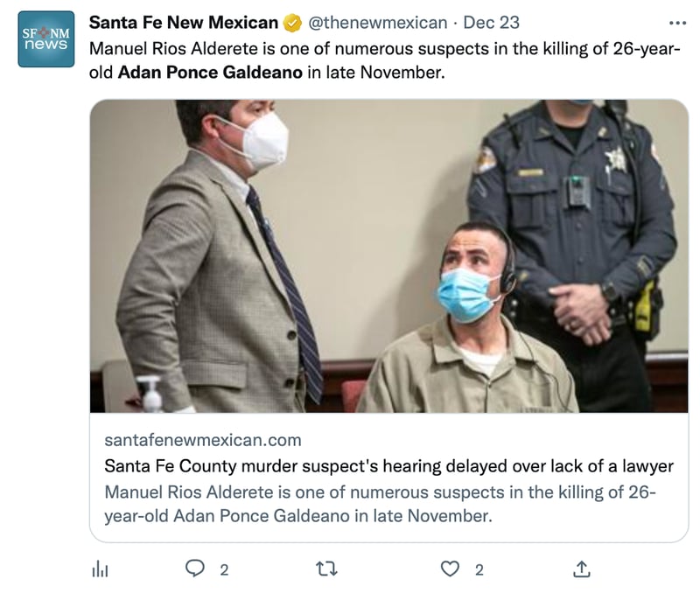
Task: Click "in late November." ending the tweet body
Action: [376, 72]
